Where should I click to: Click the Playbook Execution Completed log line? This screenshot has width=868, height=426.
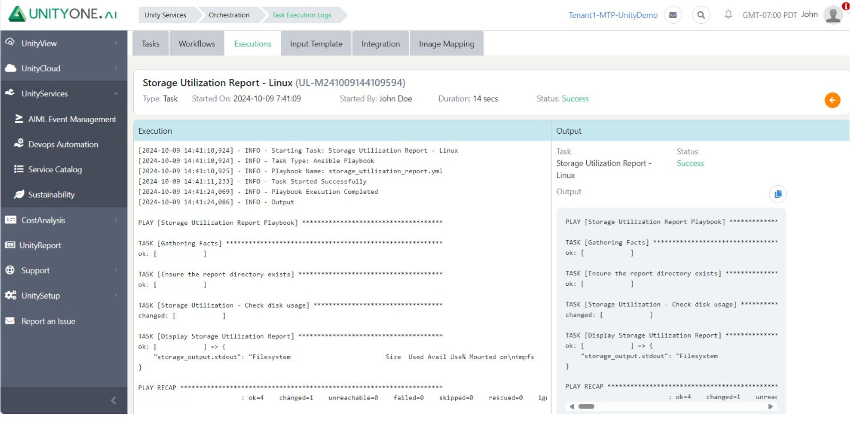(x=258, y=192)
